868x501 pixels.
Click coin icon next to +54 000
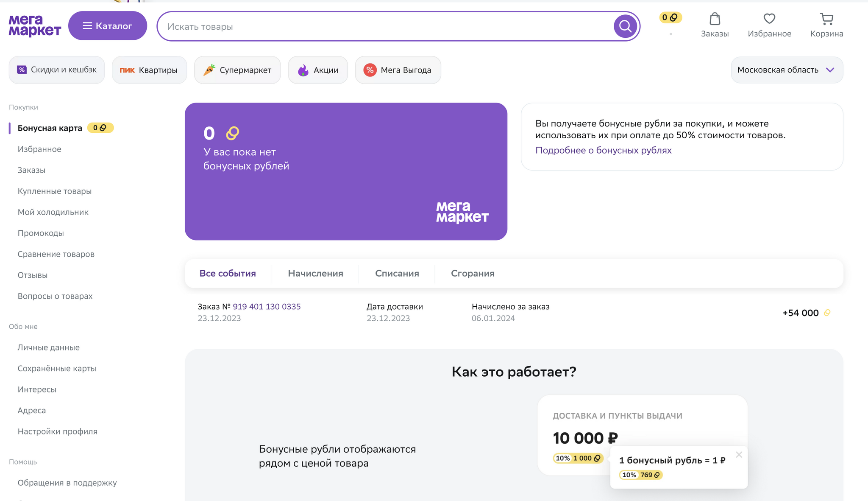[827, 313]
